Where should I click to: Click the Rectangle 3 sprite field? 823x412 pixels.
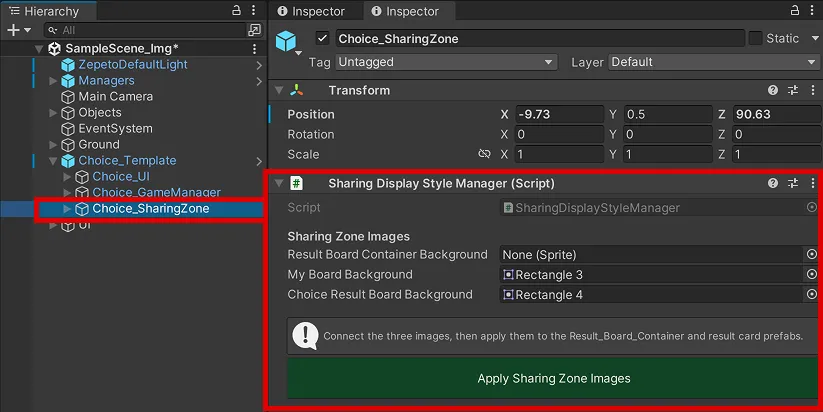(x=652, y=274)
